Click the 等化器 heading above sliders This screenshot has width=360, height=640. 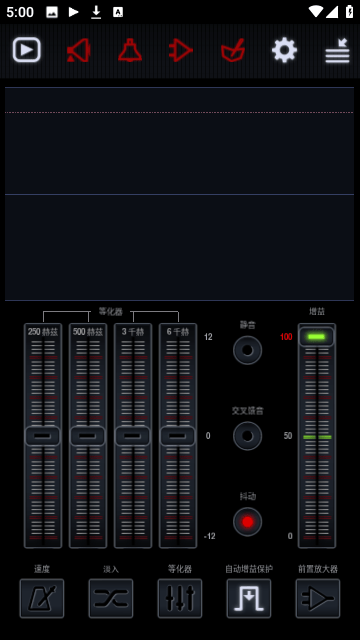[111, 312]
